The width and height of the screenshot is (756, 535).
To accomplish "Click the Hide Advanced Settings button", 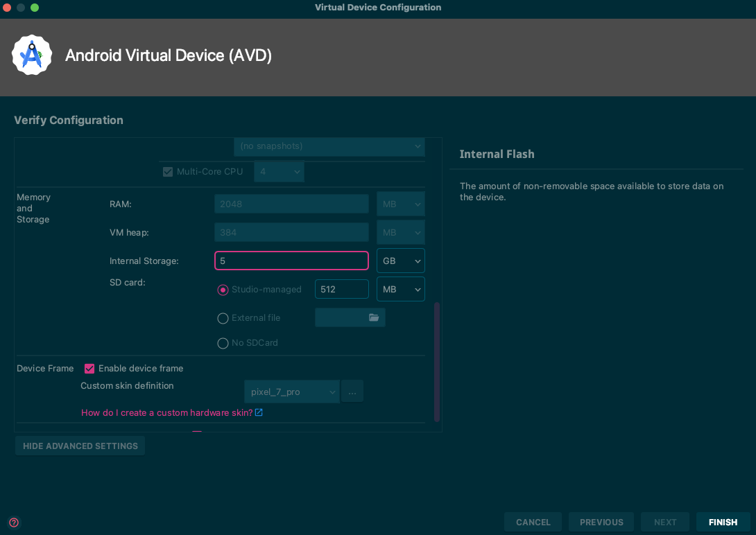I will pos(80,446).
